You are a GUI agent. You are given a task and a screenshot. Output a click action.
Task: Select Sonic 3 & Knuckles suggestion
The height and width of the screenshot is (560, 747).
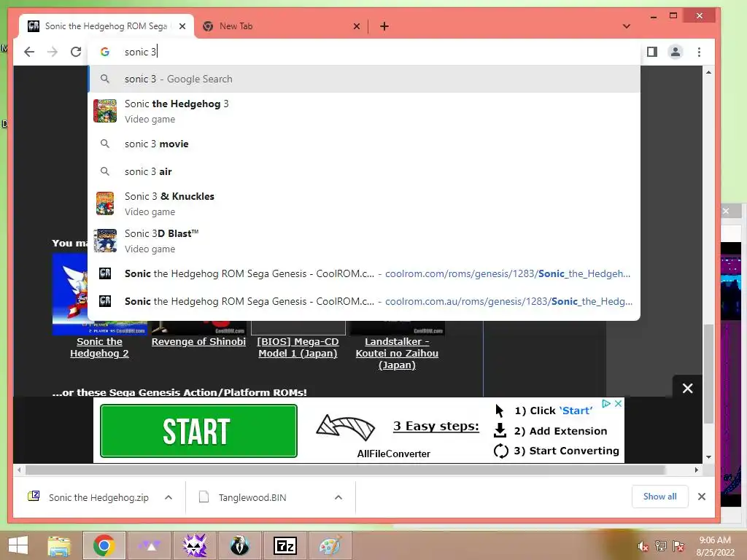pos(364,204)
